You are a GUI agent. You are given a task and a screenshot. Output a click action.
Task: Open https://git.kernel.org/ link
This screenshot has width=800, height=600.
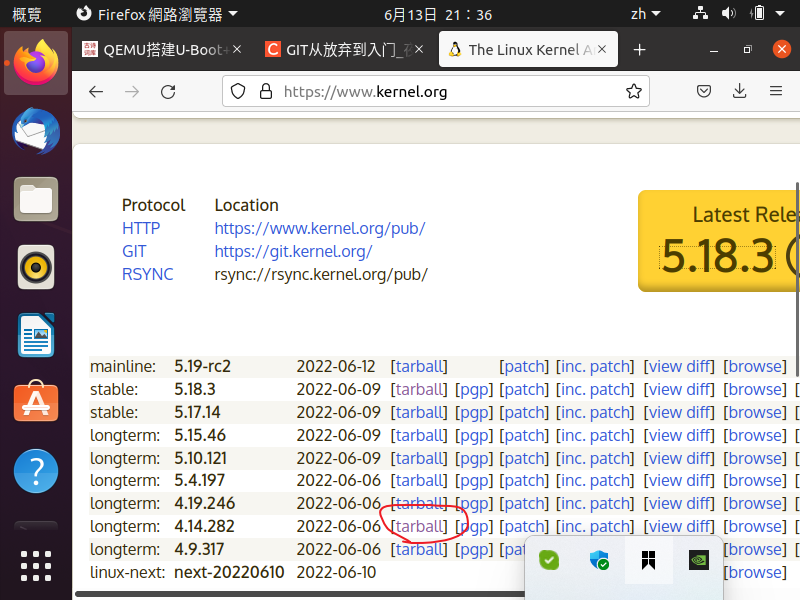pyautogui.click(x=293, y=251)
